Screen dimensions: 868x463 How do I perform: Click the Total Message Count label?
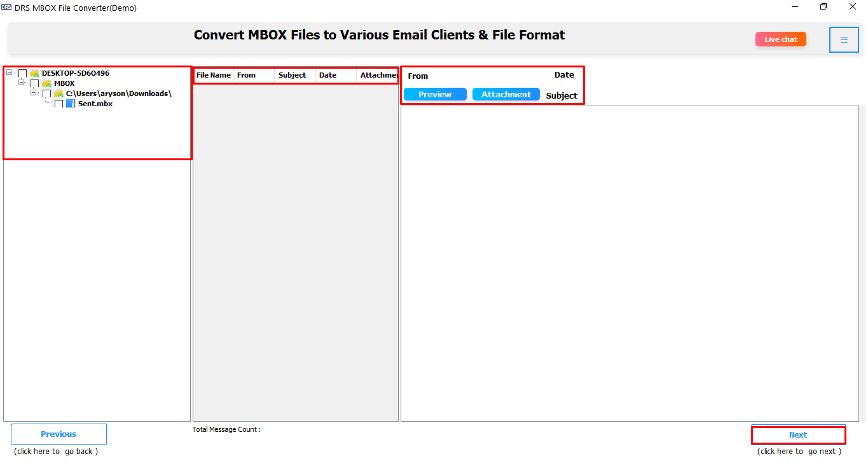pos(226,429)
